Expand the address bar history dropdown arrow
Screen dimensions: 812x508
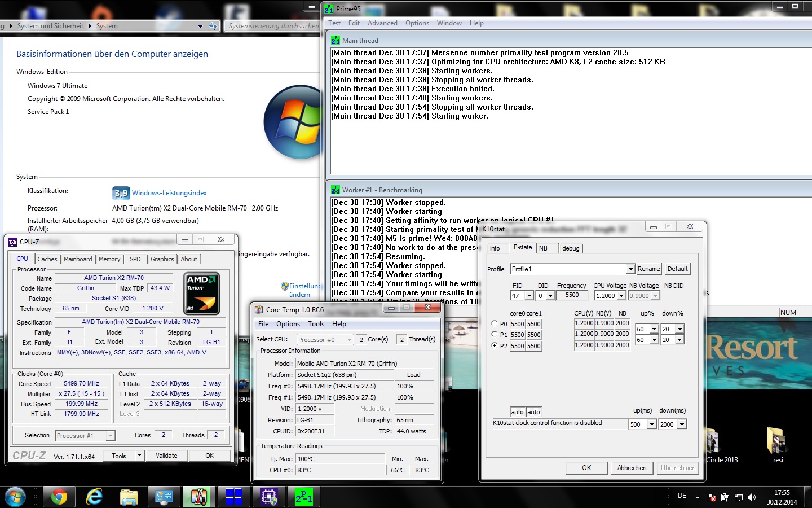click(x=200, y=26)
